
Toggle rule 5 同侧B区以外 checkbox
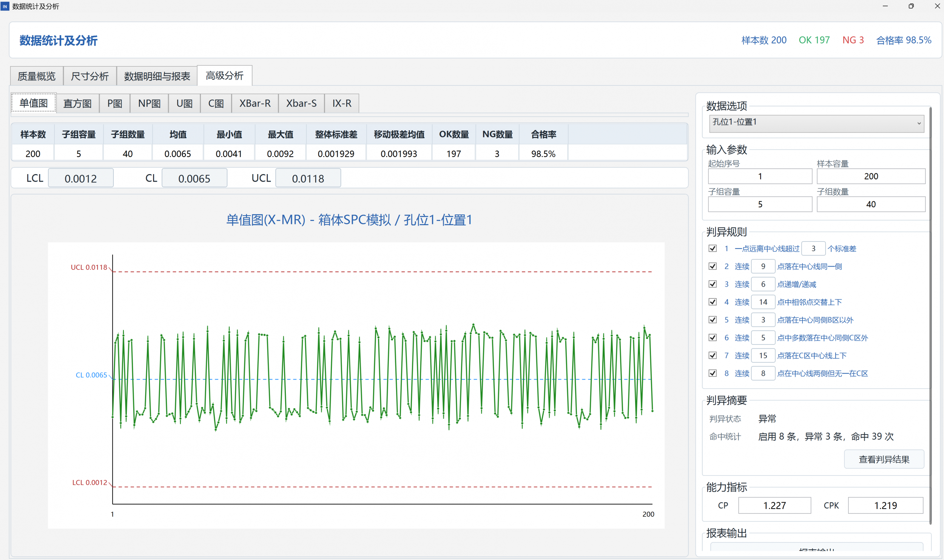(713, 320)
